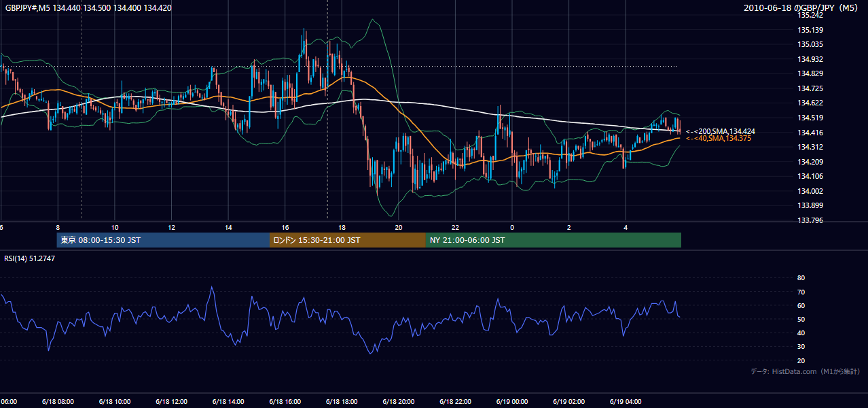Click hour tick 8 under the price chart

[x=58, y=227]
